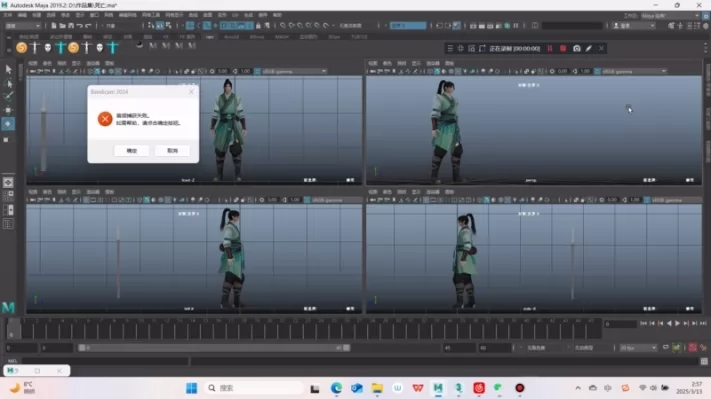Toggle highlighted shading icon in bottom-right viewport toolbar
Viewport: 711px width, 399px height.
point(487,200)
